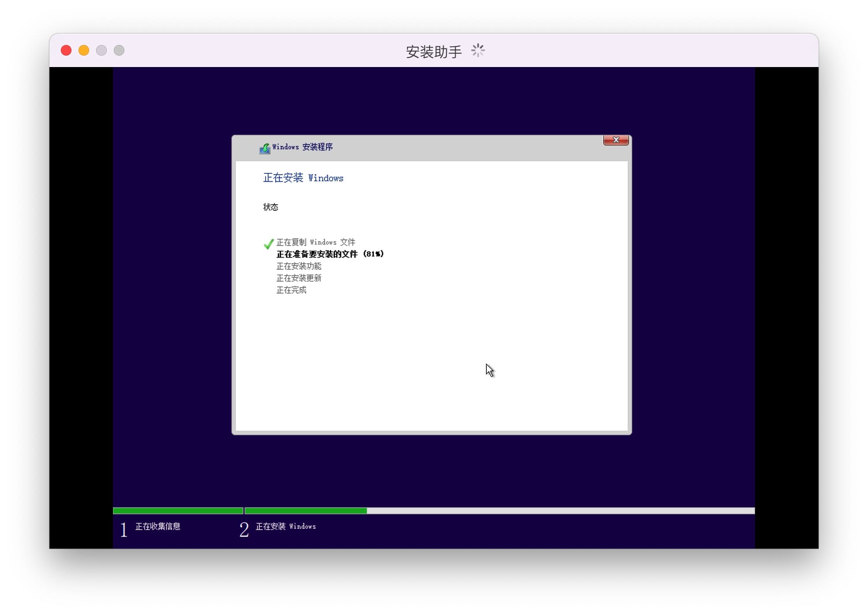Click the 正在安装功能 status line
This screenshot has height=614, width=868.
pos(299,266)
